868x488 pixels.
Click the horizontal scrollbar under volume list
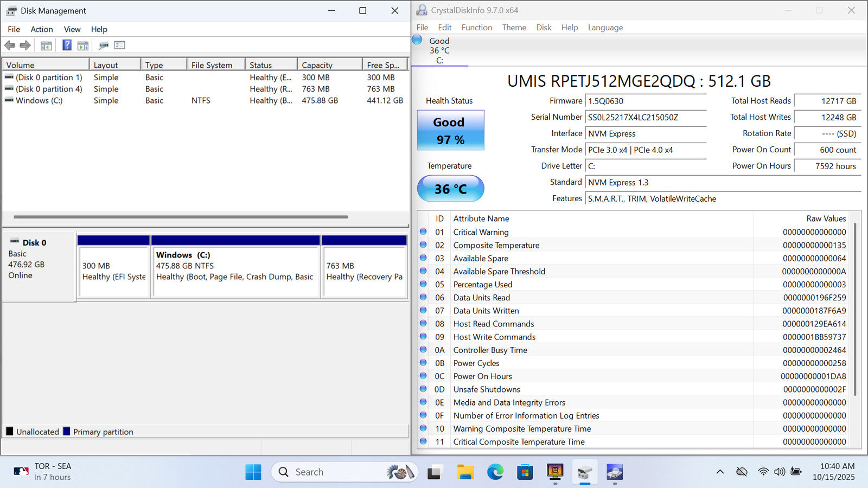(x=181, y=217)
